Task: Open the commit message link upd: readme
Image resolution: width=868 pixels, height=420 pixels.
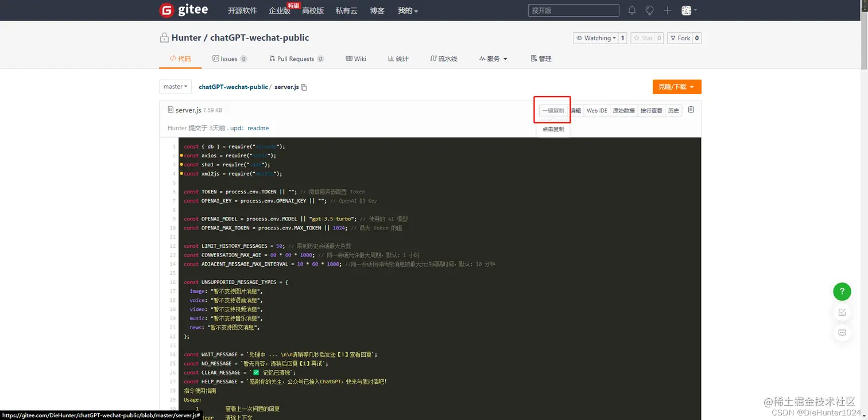Action: click(x=250, y=128)
